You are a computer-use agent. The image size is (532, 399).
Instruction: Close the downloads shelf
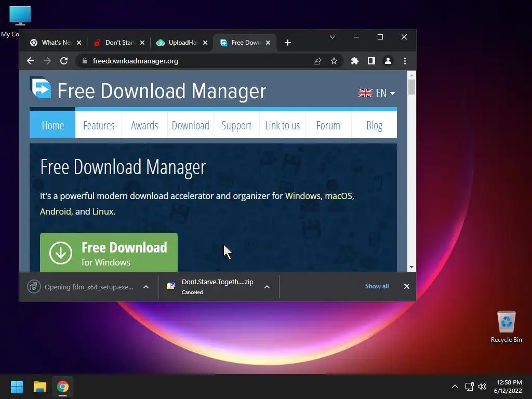[407, 286]
